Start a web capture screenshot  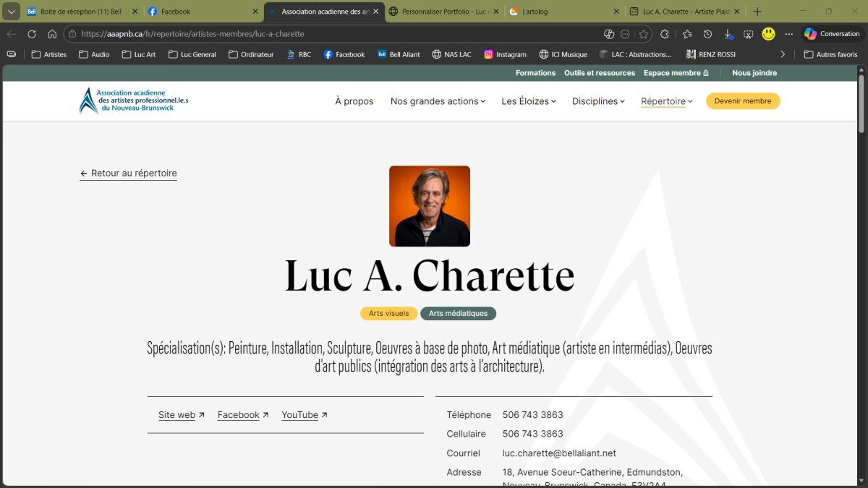748,33
